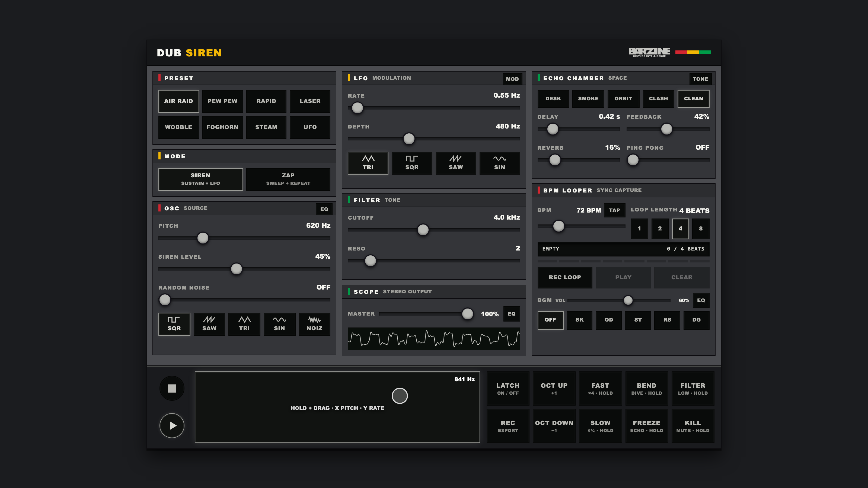Click the round play button
The height and width of the screenshot is (488, 868).
point(172,426)
